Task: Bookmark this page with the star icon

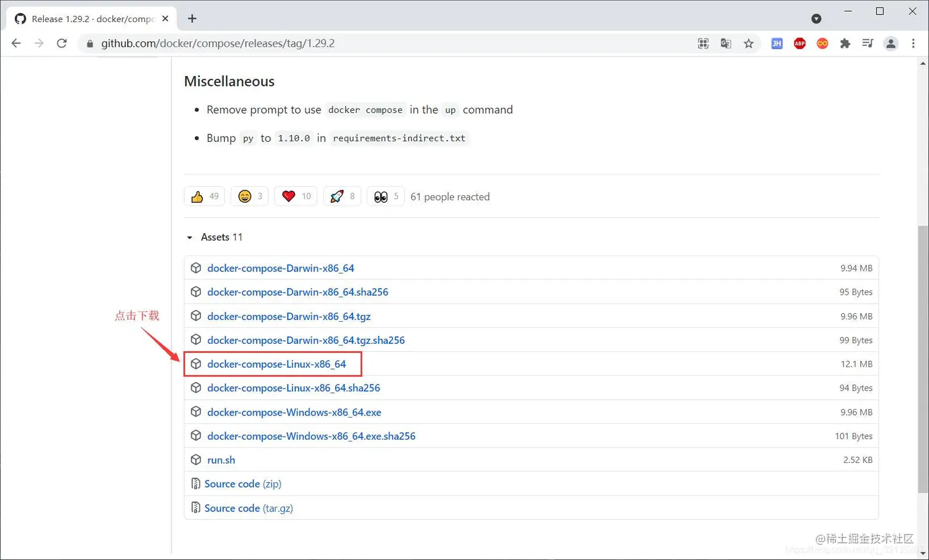Action: 748,43
